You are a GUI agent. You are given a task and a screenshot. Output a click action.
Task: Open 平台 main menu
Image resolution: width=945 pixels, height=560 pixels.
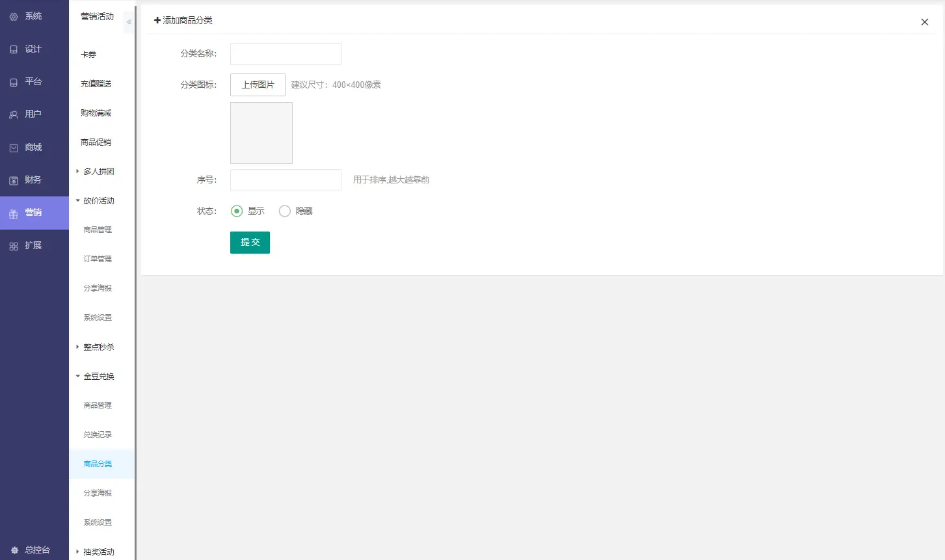pyautogui.click(x=34, y=81)
